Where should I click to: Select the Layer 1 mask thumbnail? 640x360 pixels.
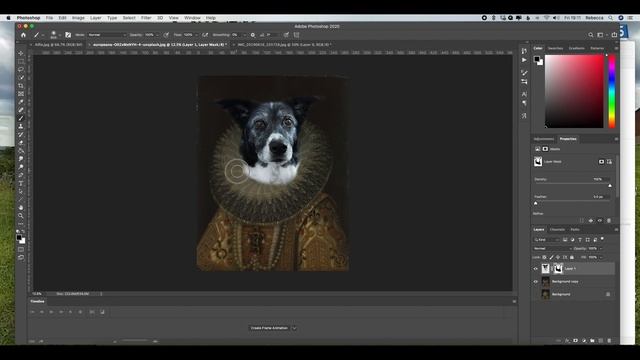(x=558, y=269)
